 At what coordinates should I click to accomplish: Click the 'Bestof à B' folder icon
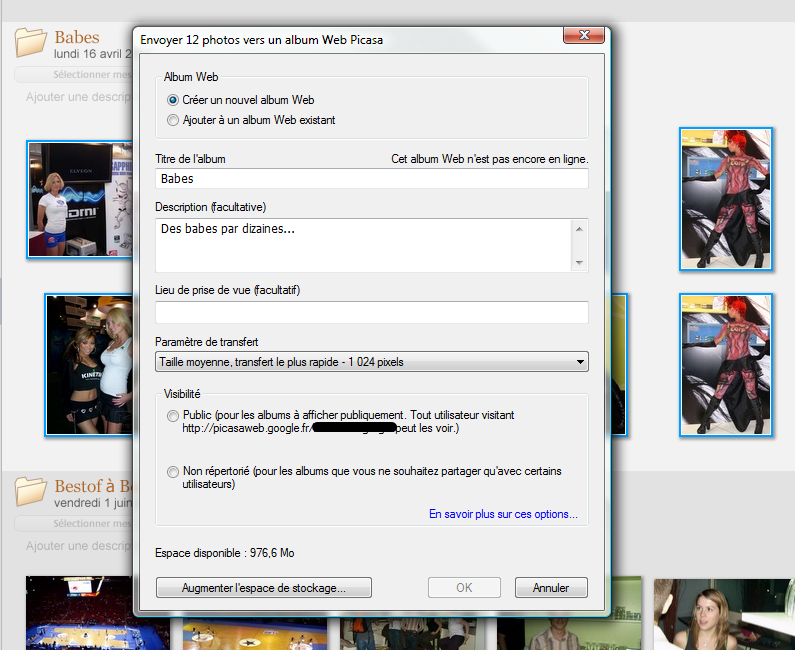click(30, 491)
